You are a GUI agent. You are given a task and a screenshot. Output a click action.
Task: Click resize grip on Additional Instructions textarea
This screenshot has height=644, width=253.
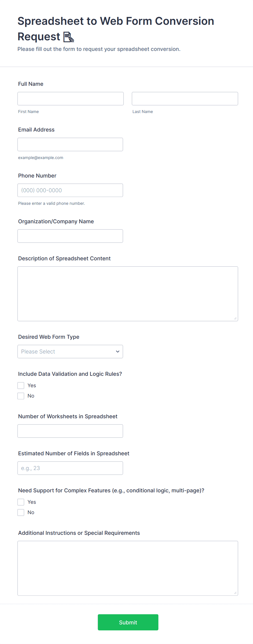coord(235,593)
